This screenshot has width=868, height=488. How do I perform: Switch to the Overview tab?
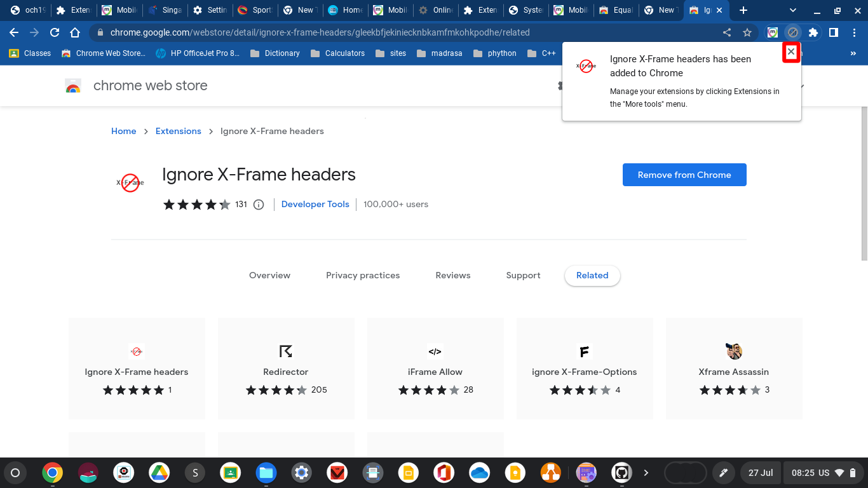click(x=269, y=275)
